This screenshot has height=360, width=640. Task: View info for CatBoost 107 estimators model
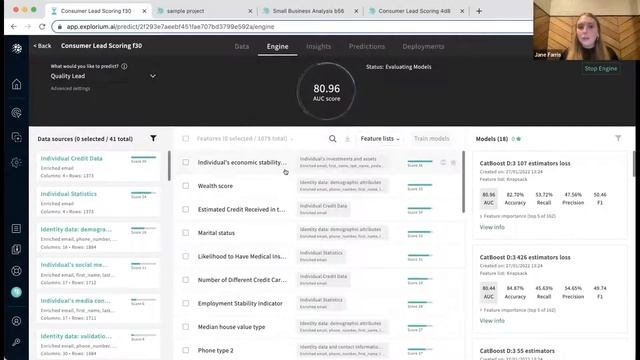492,227
